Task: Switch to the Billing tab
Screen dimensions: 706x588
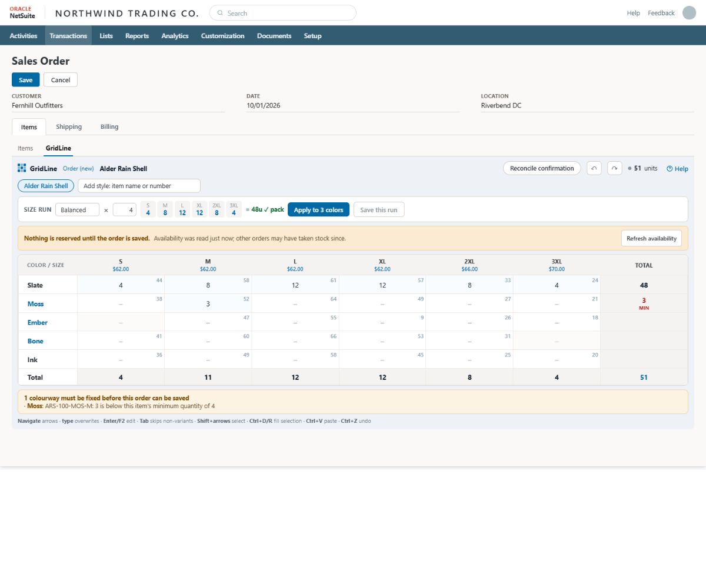Action: 109,126
